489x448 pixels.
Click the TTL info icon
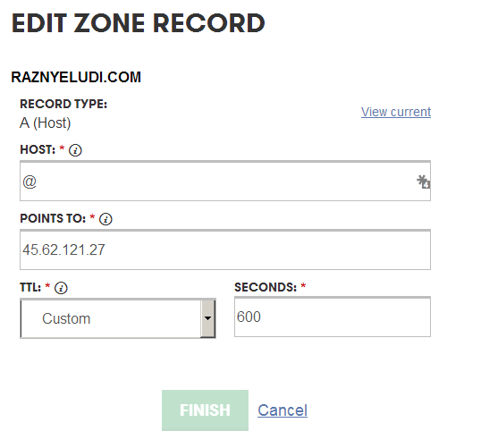pos(61,288)
